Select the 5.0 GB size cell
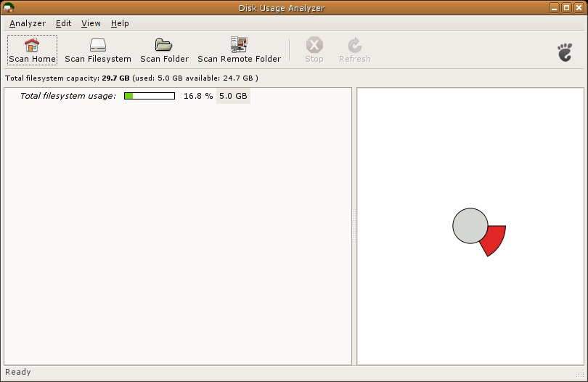Screen dimensions: 588x382 (x=233, y=96)
